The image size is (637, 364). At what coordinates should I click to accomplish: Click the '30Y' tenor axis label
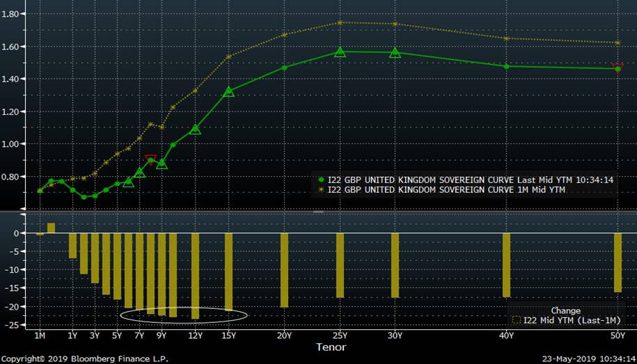click(x=395, y=335)
